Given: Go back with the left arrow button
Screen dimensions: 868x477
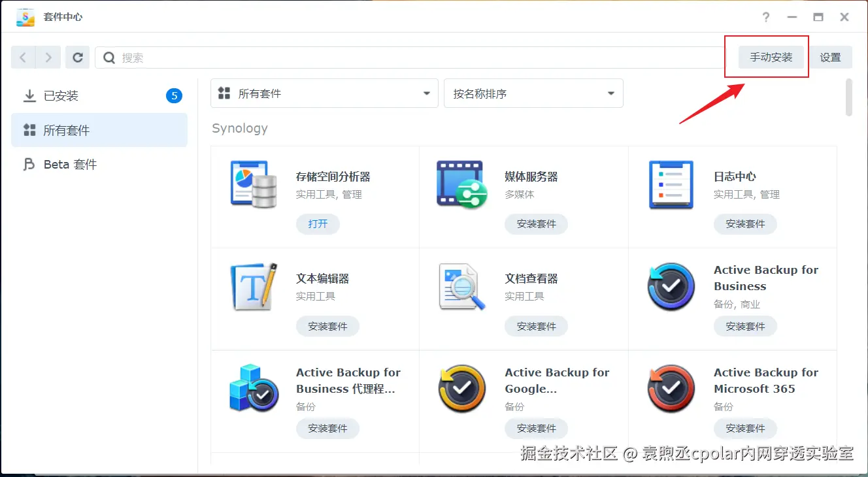Looking at the screenshot, I should [x=24, y=58].
